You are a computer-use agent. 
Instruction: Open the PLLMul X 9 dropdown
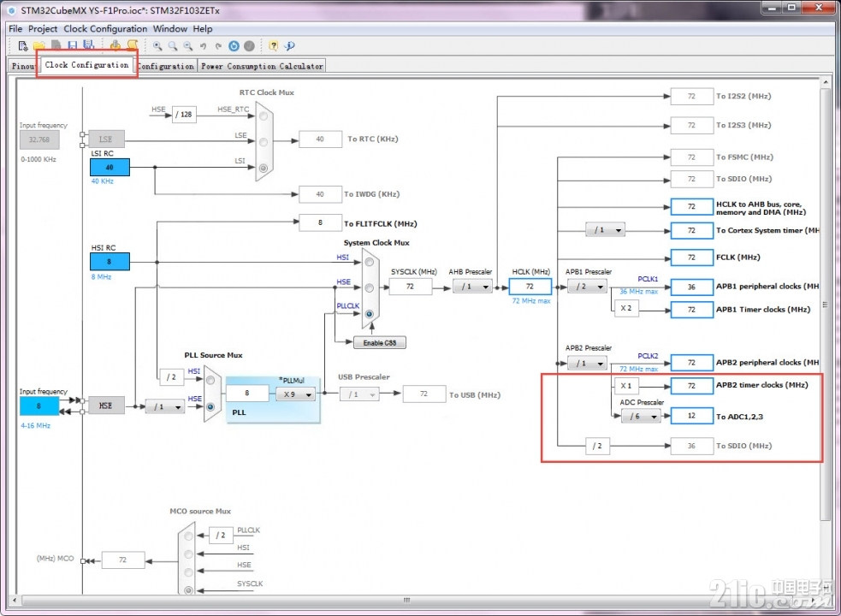295,394
